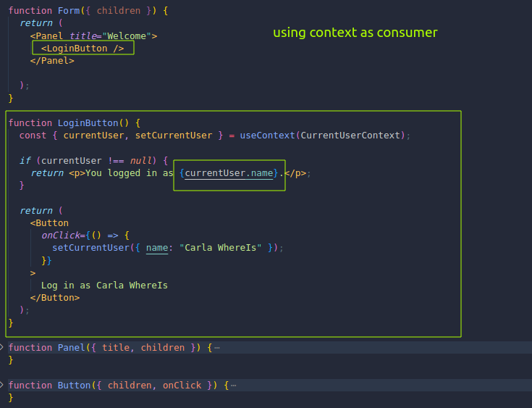Image resolution: width=532 pixels, height=408 pixels.
Task: Click the "Welcome" title string
Action: (127, 36)
